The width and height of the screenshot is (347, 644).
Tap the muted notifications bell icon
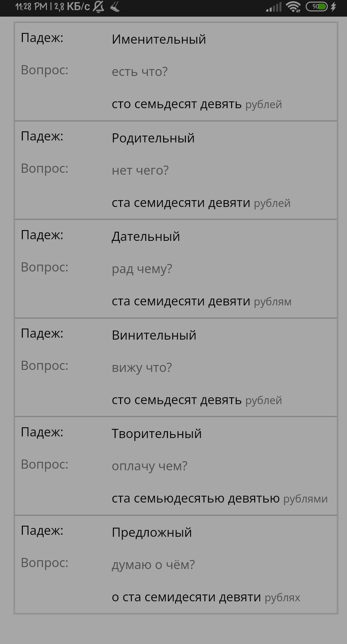tap(98, 7)
